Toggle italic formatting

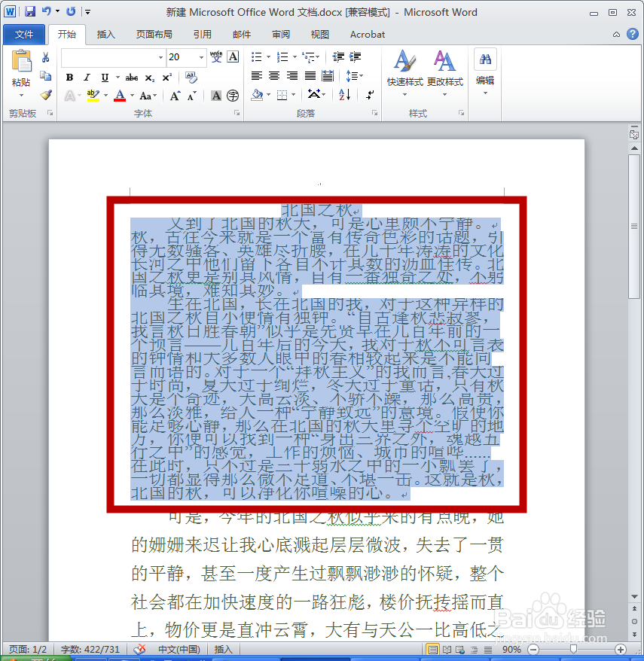click(x=86, y=78)
